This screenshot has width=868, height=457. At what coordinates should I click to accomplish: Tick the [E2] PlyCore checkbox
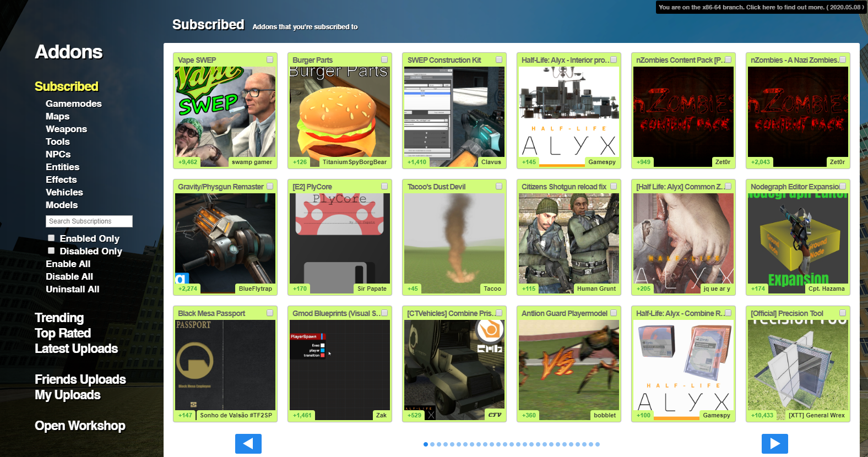[x=384, y=186]
